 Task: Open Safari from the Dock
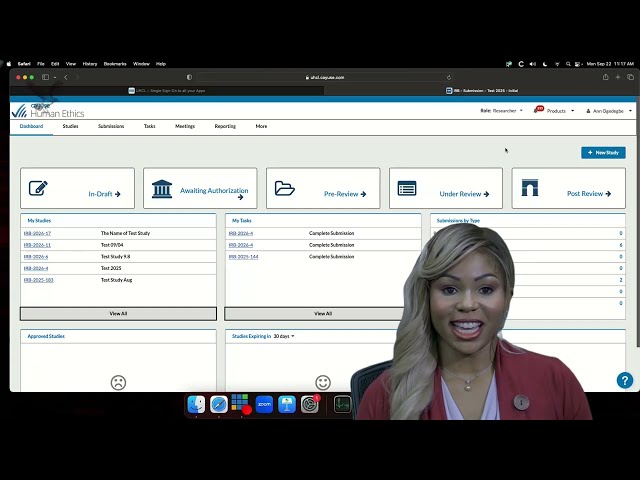tap(219, 404)
